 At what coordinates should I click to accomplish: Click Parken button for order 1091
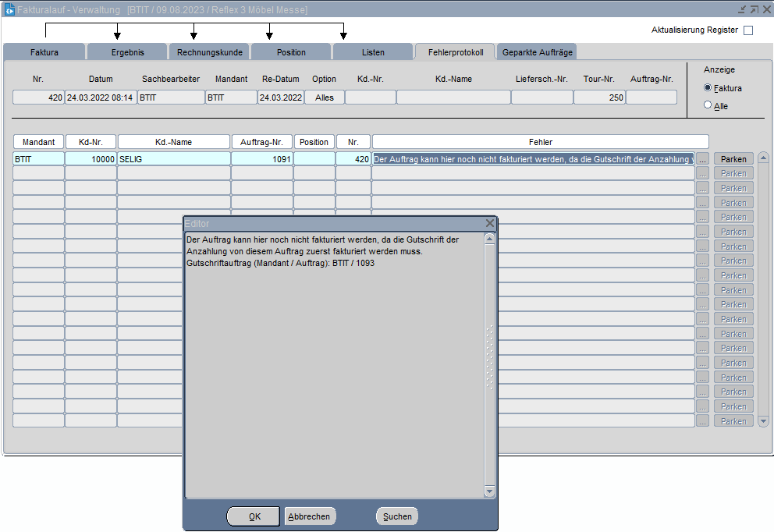tap(733, 159)
